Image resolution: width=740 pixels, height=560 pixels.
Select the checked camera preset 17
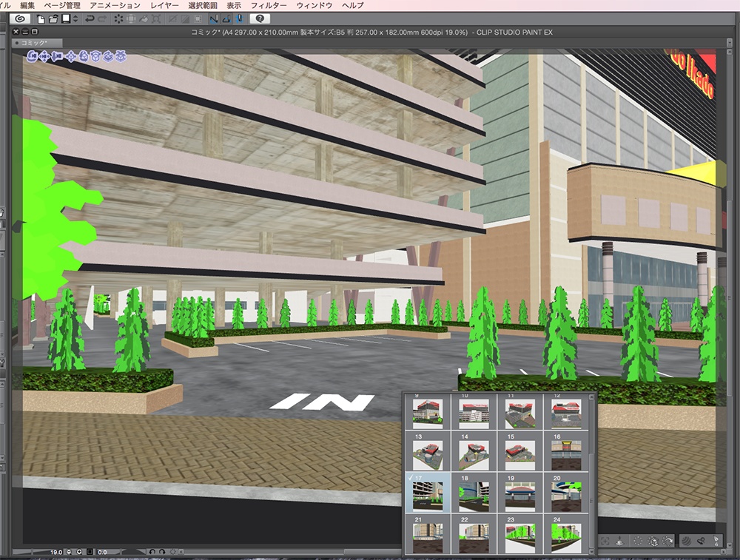428,493
